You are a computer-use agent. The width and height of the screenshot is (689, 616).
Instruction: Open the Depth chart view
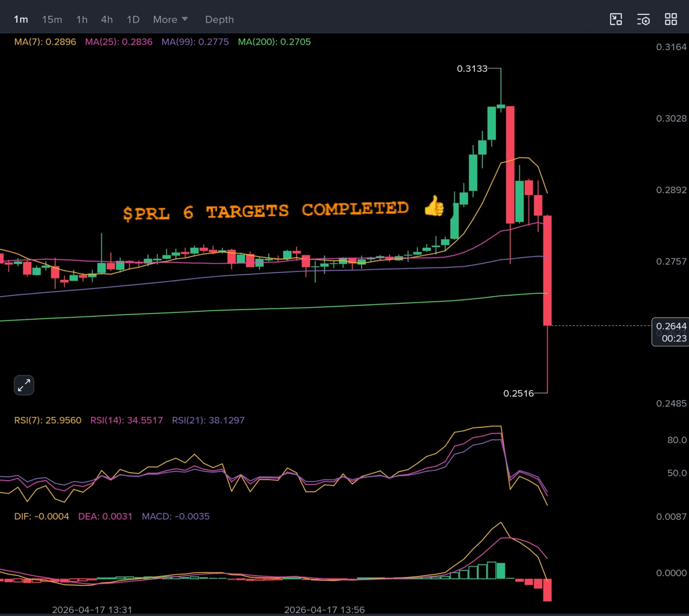click(219, 20)
